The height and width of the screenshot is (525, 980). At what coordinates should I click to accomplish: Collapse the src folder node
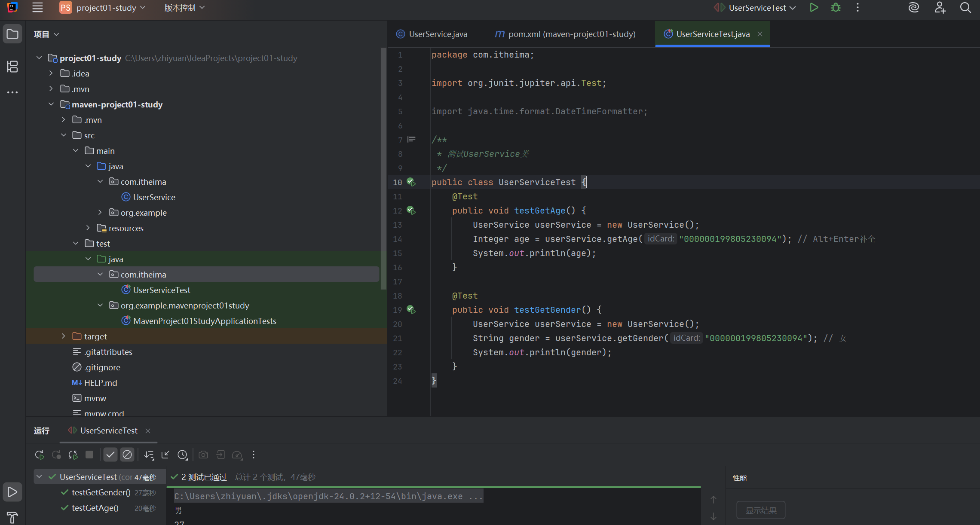point(64,135)
